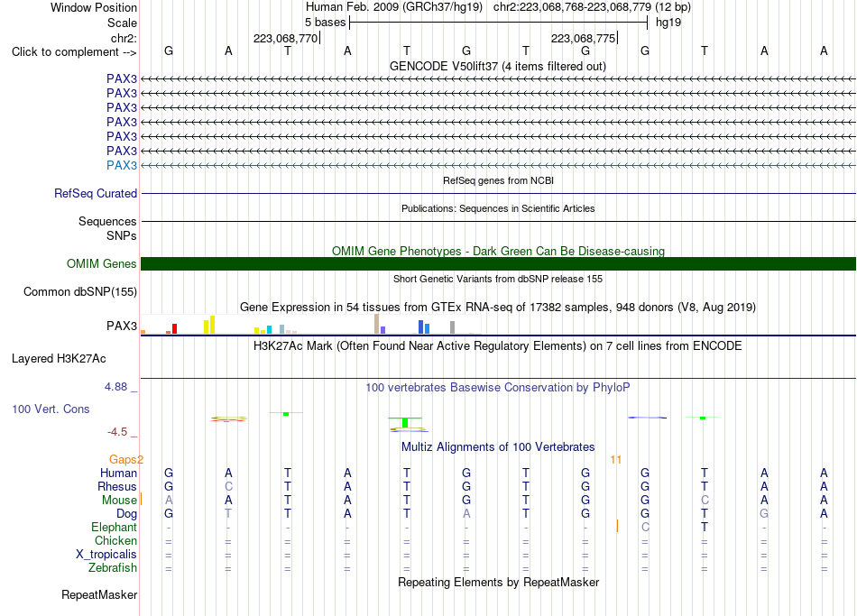
Task: Click 'Multiz Alignments of 100 Vertebrates' title
Action: (498, 447)
